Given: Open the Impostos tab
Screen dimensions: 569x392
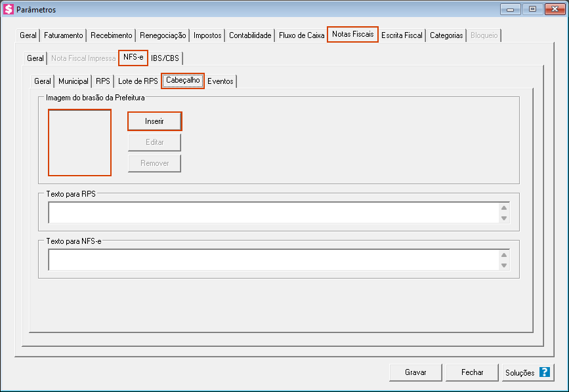Looking at the screenshot, I should (x=207, y=35).
